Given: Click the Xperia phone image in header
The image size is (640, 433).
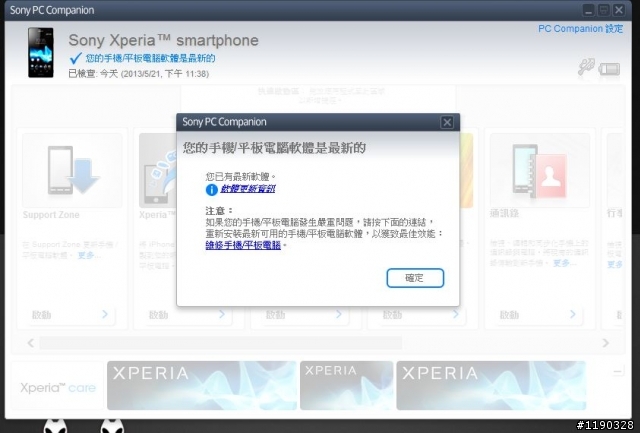Looking at the screenshot, I should (x=40, y=52).
